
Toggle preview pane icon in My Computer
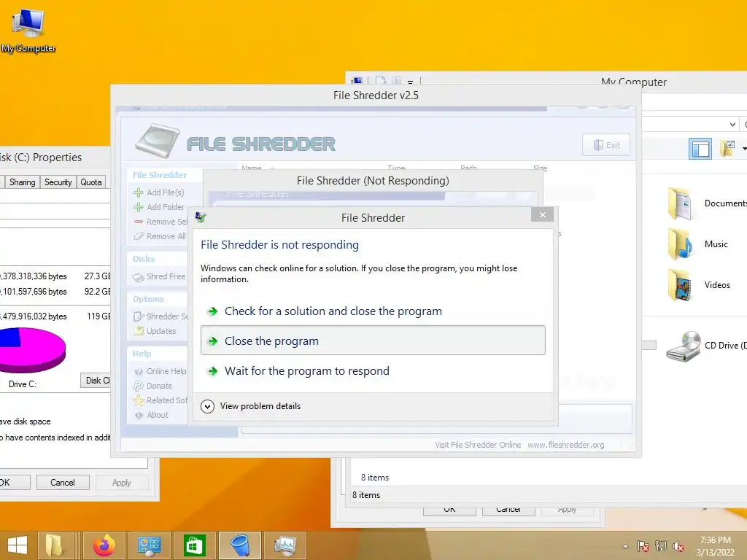(700, 149)
